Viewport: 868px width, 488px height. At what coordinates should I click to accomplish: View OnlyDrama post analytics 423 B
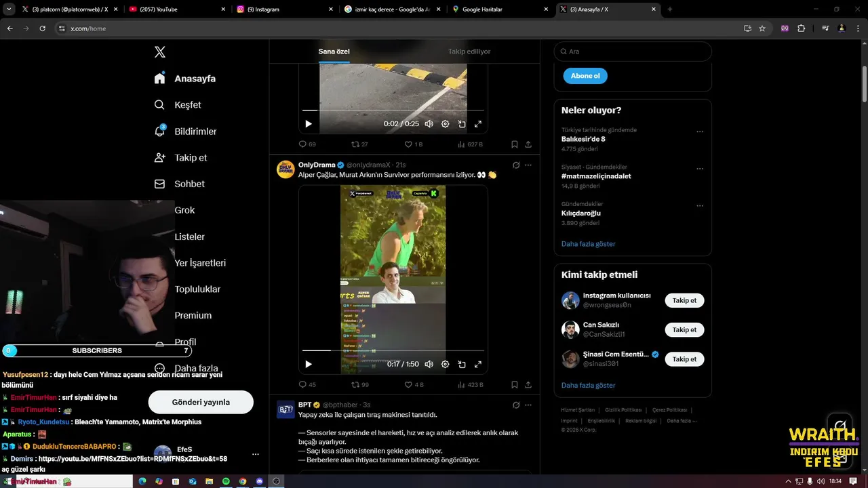pyautogui.click(x=470, y=384)
